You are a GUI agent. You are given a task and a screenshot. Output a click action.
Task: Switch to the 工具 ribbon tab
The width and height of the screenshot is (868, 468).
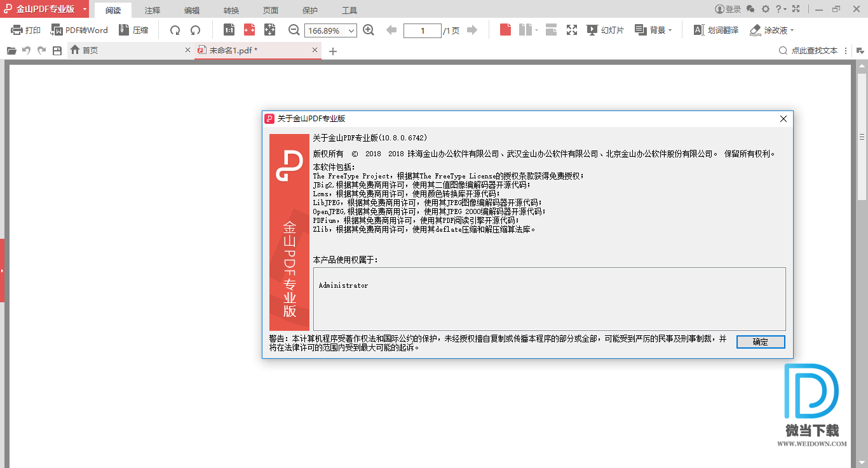tap(349, 10)
